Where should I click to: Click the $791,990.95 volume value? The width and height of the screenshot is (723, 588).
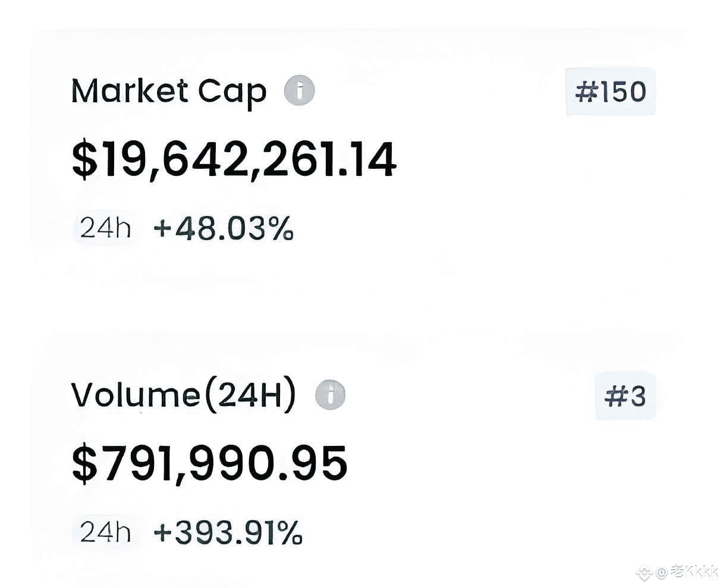pos(209,464)
